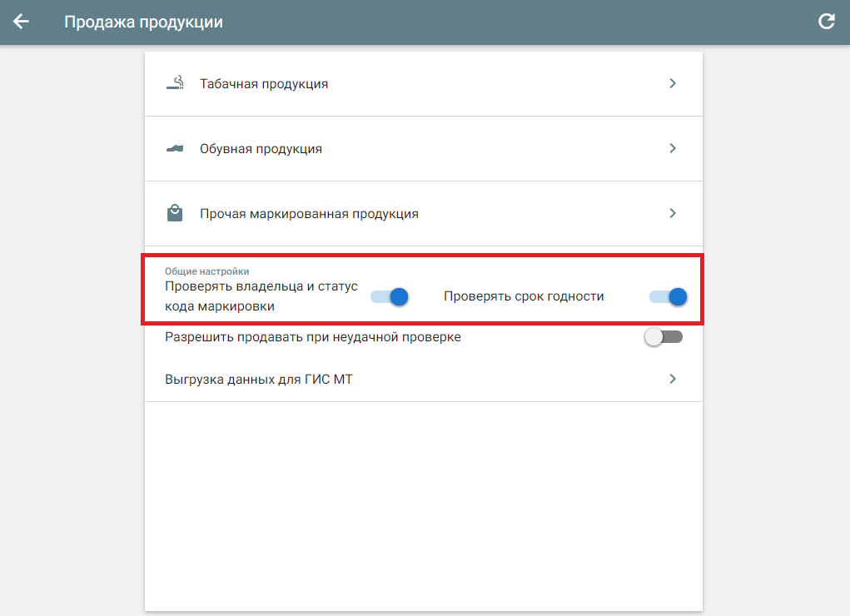
Task: Click the shopping bag icon
Action: [x=175, y=213]
